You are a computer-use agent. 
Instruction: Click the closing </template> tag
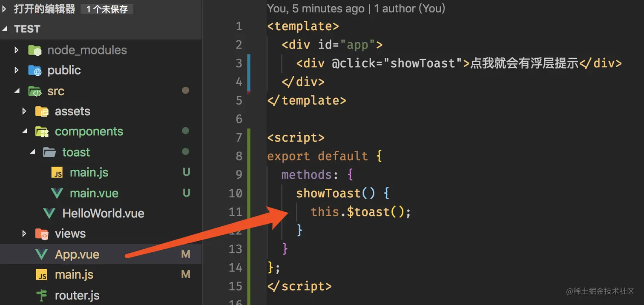pyautogui.click(x=307, y=100)
